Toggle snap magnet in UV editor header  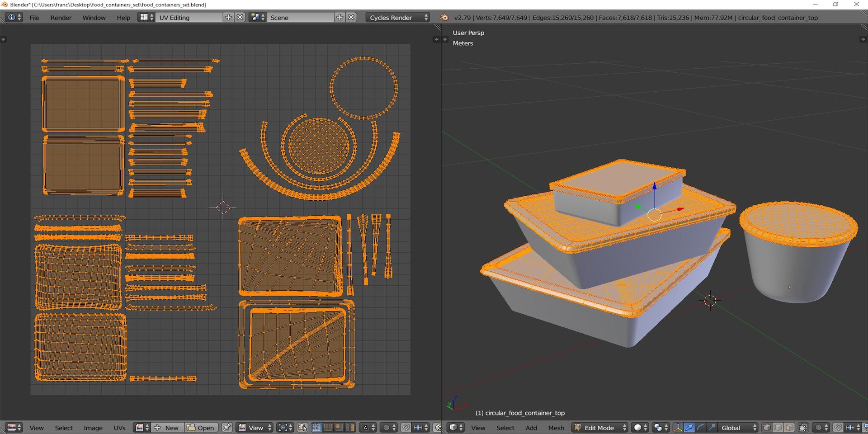coord(406,428)
